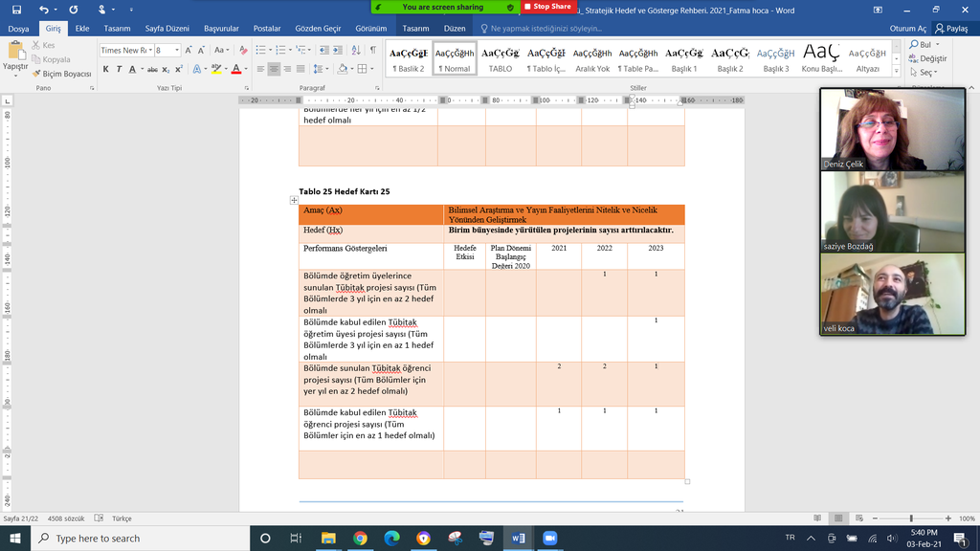Open the Zoom app in taskbar
The image size is (980, 551).
550,539
